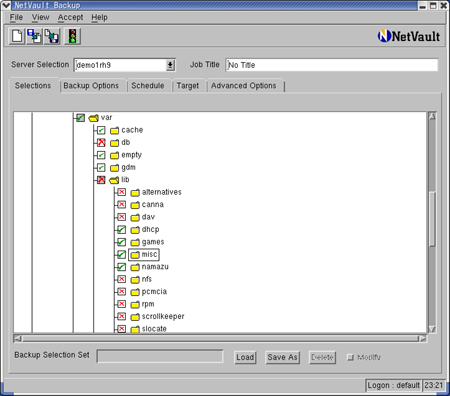The image size is (450, 396).
Task: Open the Accept menu
Action: [x=70, y=17]
